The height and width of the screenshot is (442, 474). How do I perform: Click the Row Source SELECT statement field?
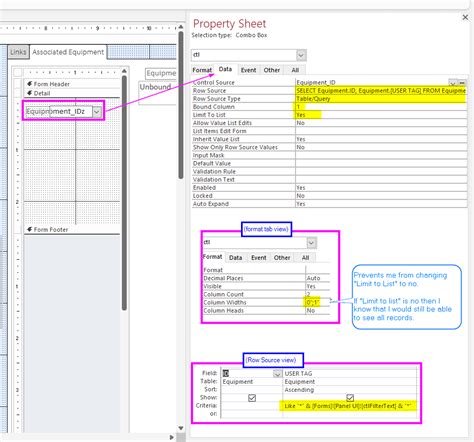point(381,91)
